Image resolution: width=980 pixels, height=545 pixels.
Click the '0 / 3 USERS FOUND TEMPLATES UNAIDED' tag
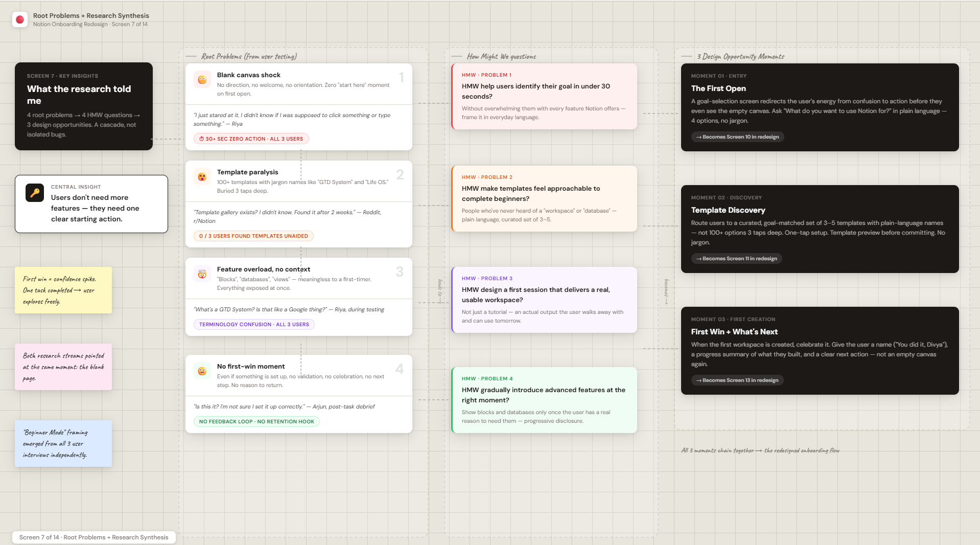(x=253, y=236)
